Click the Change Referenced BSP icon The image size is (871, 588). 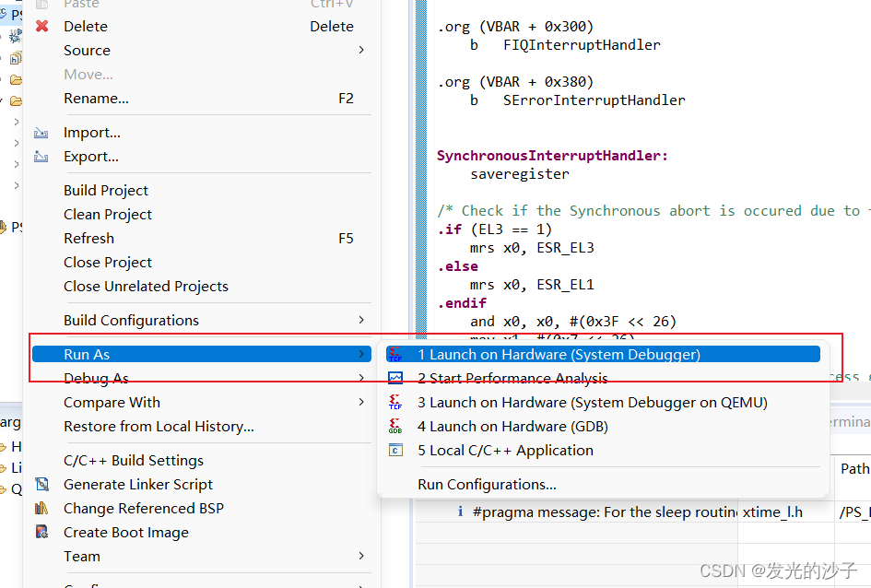coord(41,508)
